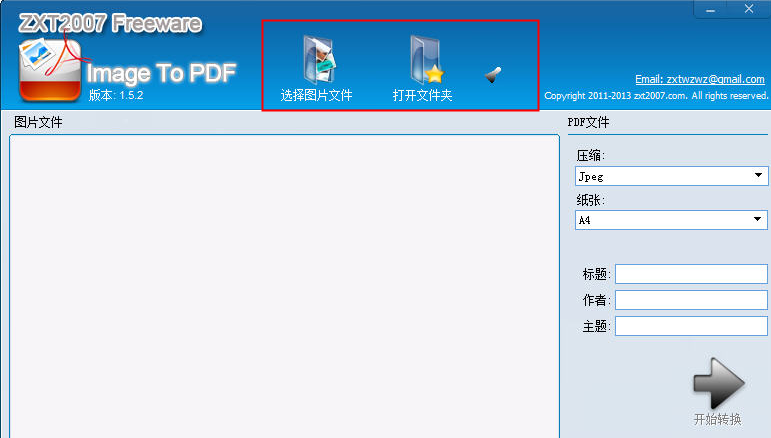Click the 选择图片文件 select images icon

[x=319, y=60]
